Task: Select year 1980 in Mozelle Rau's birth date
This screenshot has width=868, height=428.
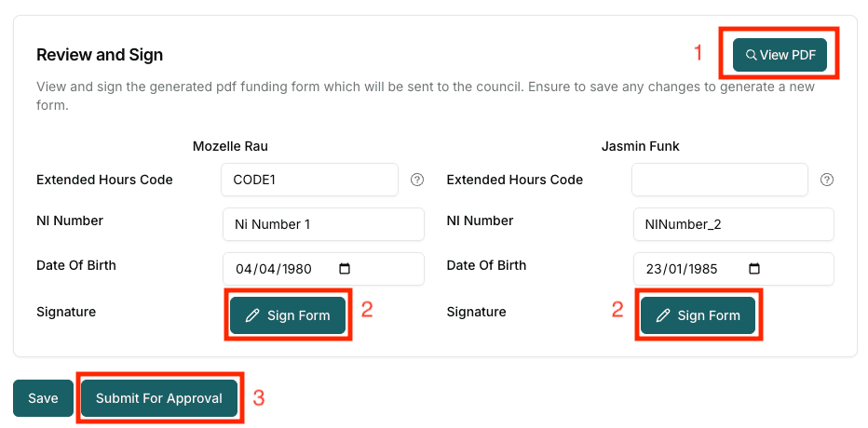Action: [295, 269]
